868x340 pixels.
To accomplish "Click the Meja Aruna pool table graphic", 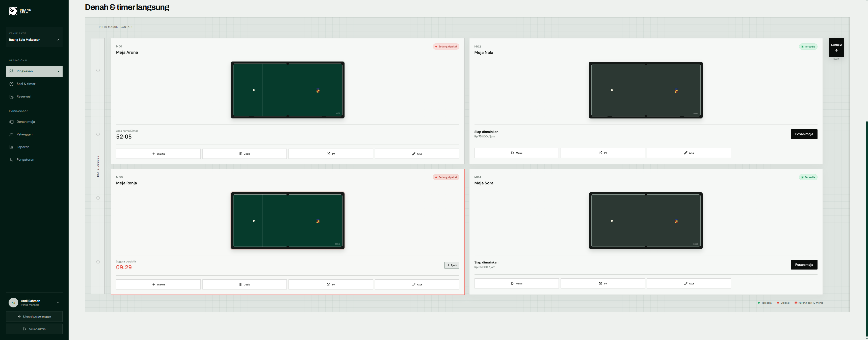I will pyautogui.click(x=288, y=90).
